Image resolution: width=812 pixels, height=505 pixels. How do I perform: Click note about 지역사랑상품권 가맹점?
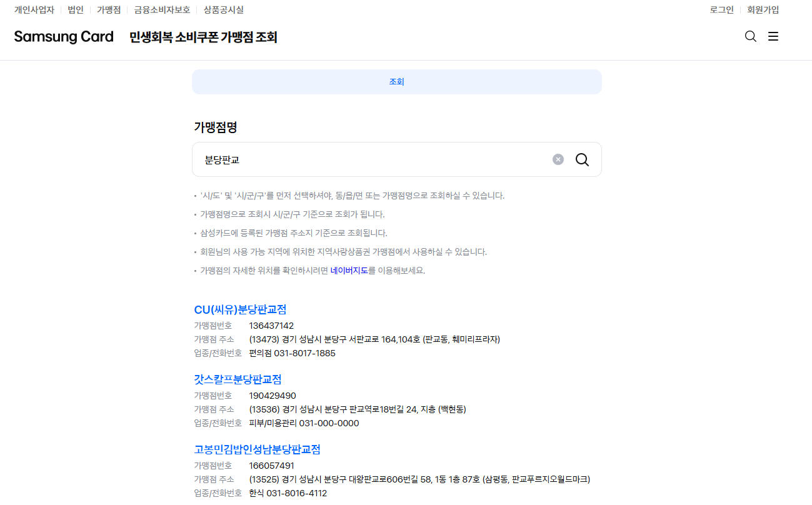click(343, 252)
